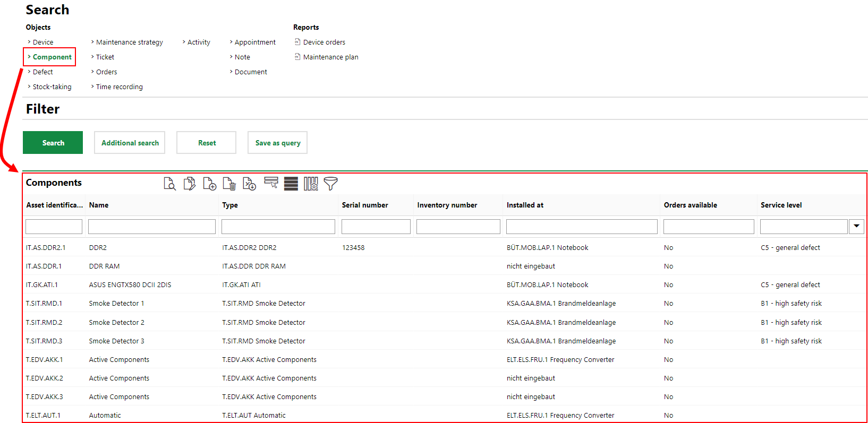The image size is (868, 423).
Task: Click the row selection cursor icon
Action: point(271,183)
